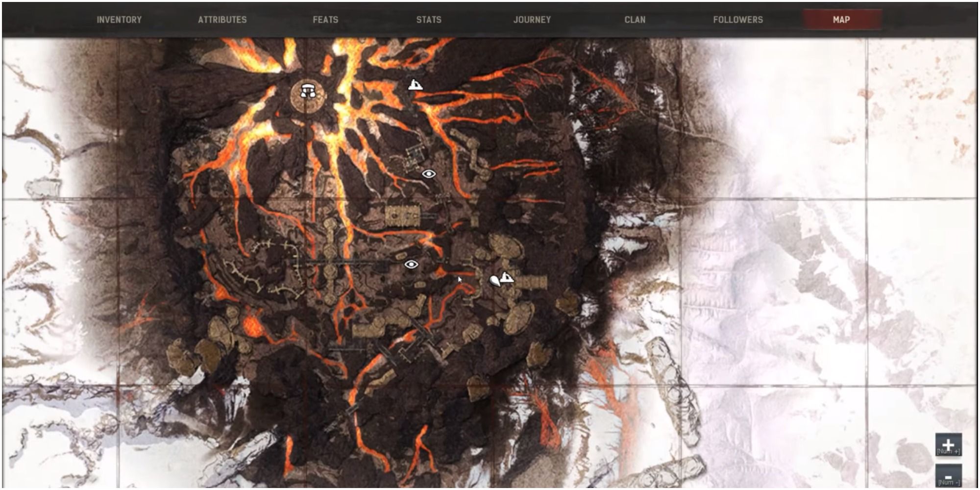Click the northern eye point-of-interest marker

click(429, 174)
